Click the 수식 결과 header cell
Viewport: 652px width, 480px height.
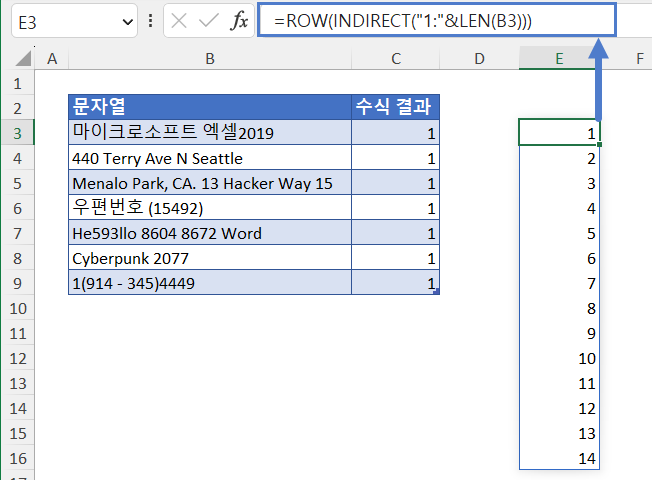coord(395,107)
